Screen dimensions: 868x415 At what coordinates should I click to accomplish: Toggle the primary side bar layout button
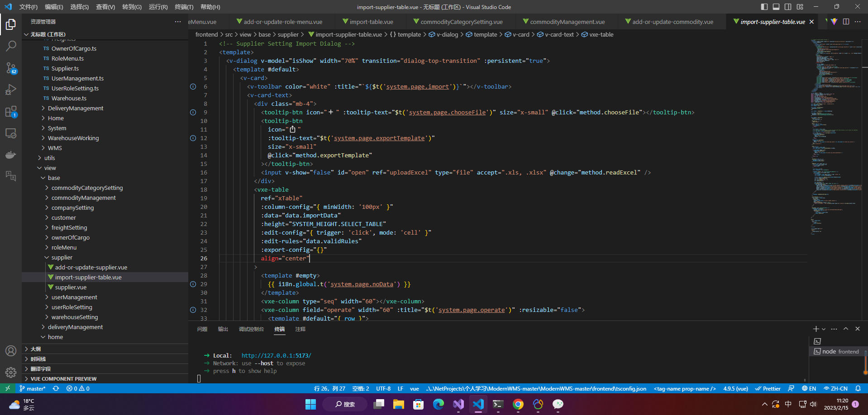[x=764, y=7]
